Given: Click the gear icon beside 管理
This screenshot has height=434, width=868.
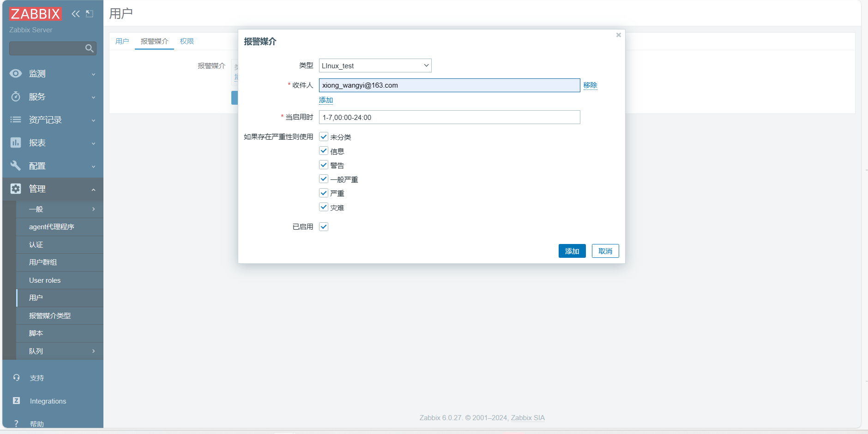Looking at the screenshot, I should click(x=16, y=189).
